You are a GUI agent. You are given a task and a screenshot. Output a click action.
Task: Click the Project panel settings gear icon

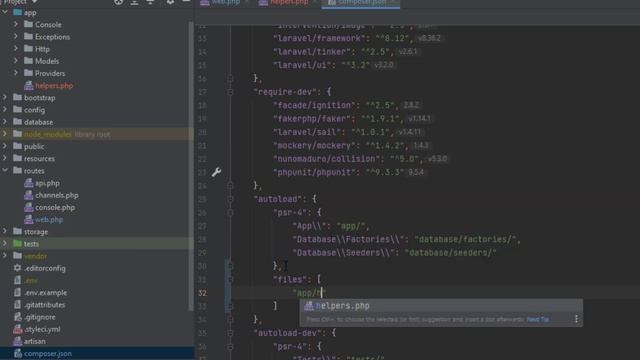[x=170, y=2]
